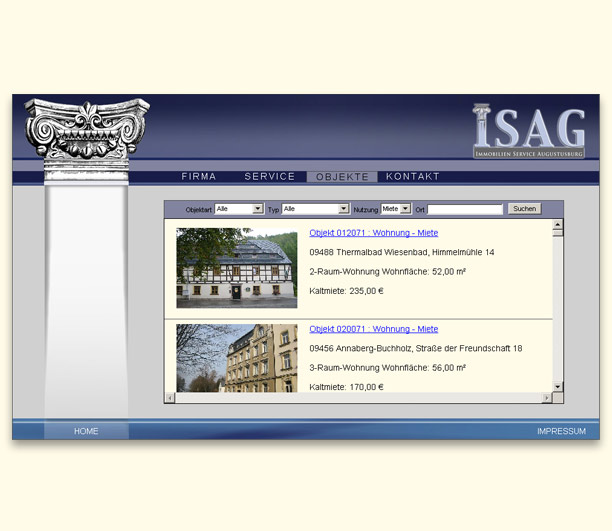Go to the KONTAKT page
612x531 pixels.
point(413,177)
